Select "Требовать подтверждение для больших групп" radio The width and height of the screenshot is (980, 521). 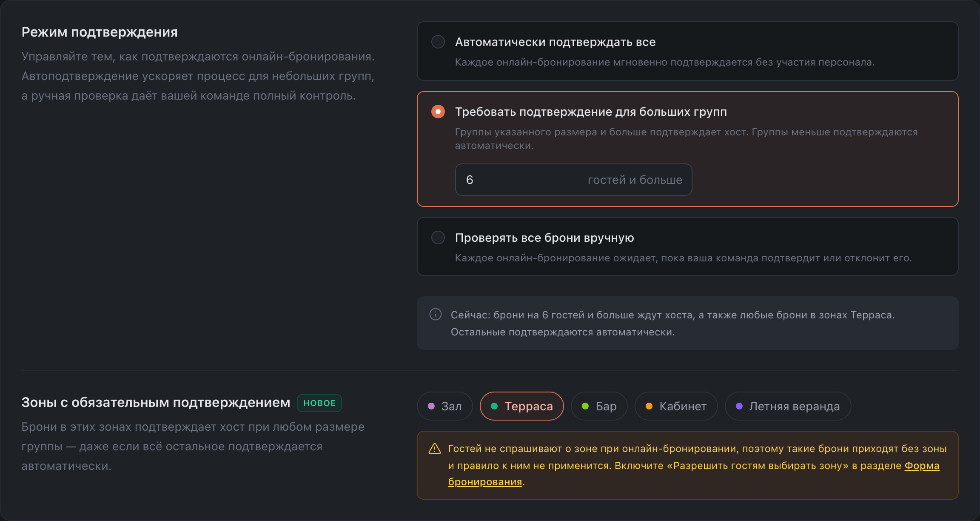438,112
